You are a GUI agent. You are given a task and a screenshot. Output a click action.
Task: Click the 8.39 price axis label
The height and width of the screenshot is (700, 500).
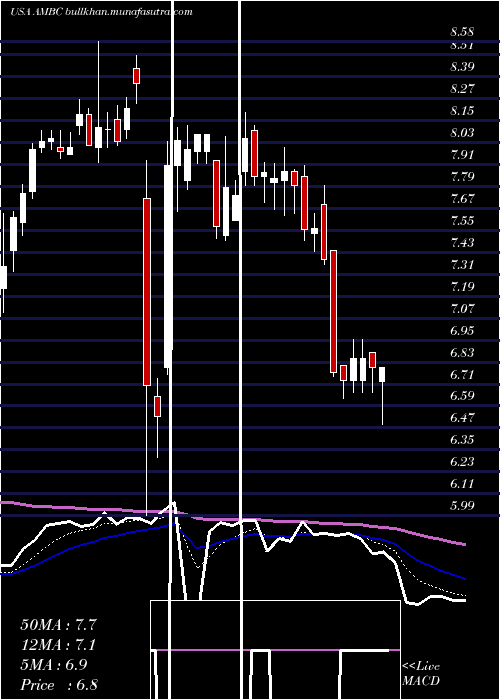462,67
